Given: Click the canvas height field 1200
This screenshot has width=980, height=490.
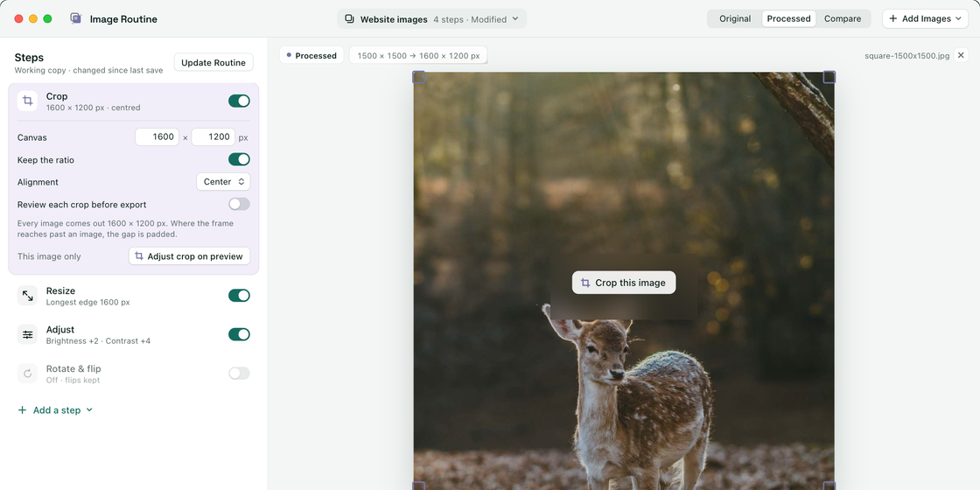Looking at the screenshot, I should (x=213, y=136).
